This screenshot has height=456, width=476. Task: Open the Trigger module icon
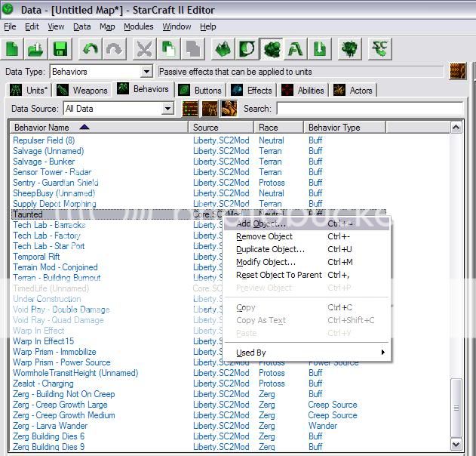[247, 48]
